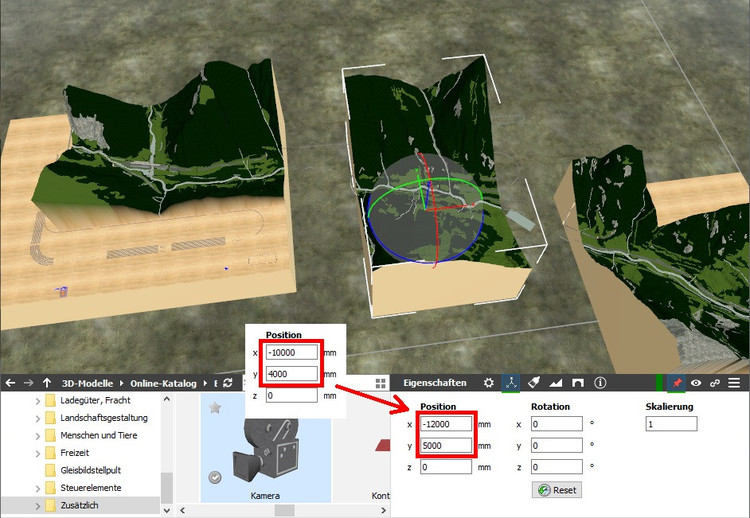Expand the Landschaftsgestaltung folder

38,419
